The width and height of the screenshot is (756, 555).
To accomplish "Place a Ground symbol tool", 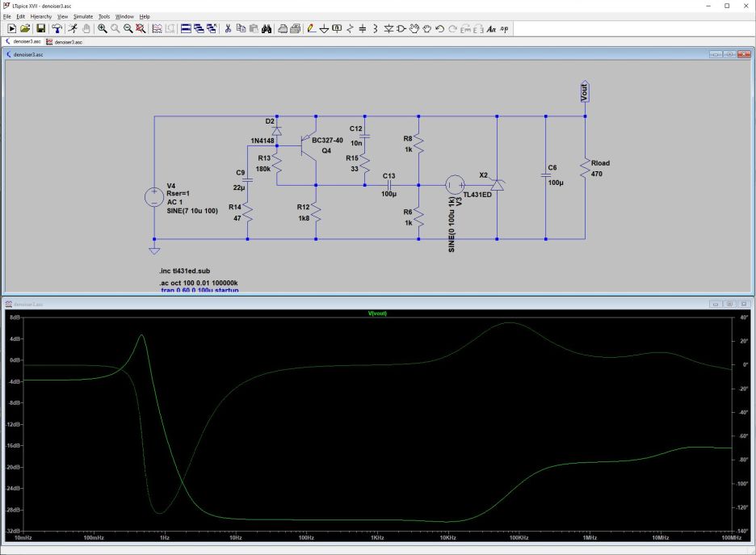I will (x=324, y=29).
